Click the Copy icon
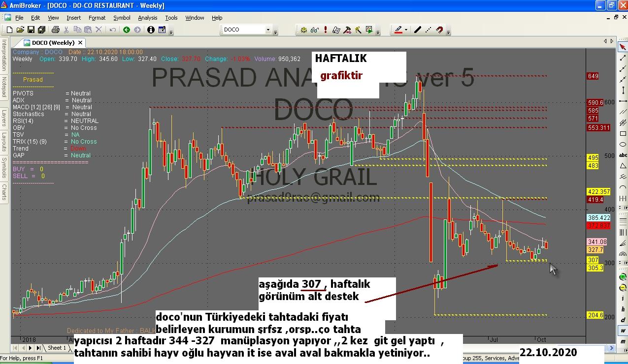The image size is (628, 364). [x=77, y=30]
